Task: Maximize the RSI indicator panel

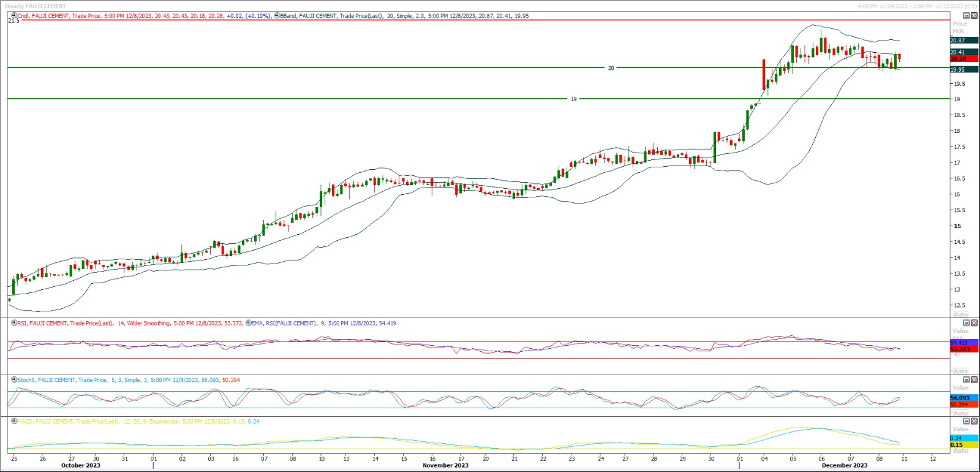Action: coord(967,323)
